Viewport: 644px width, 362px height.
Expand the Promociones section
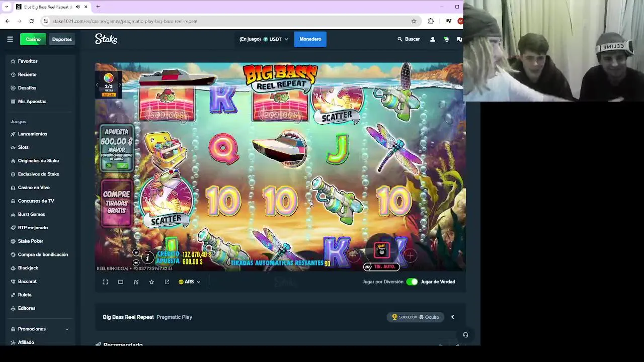(39, 329)
